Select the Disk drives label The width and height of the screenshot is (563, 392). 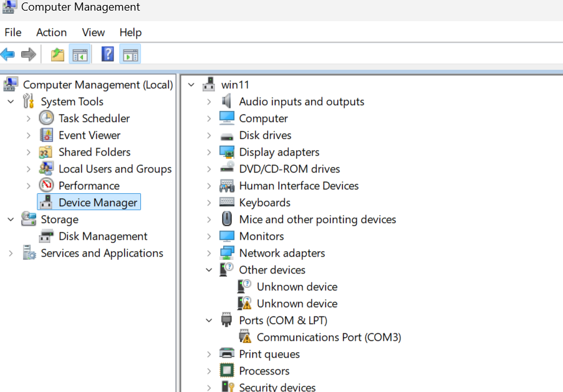pos(266,135)
